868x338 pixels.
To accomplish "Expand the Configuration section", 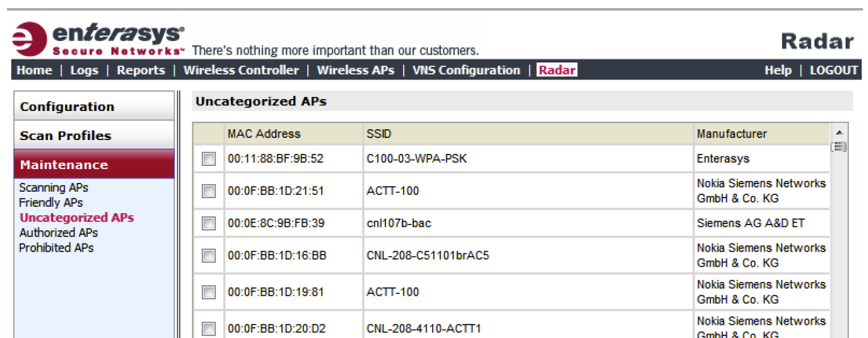I will (94, 106).
